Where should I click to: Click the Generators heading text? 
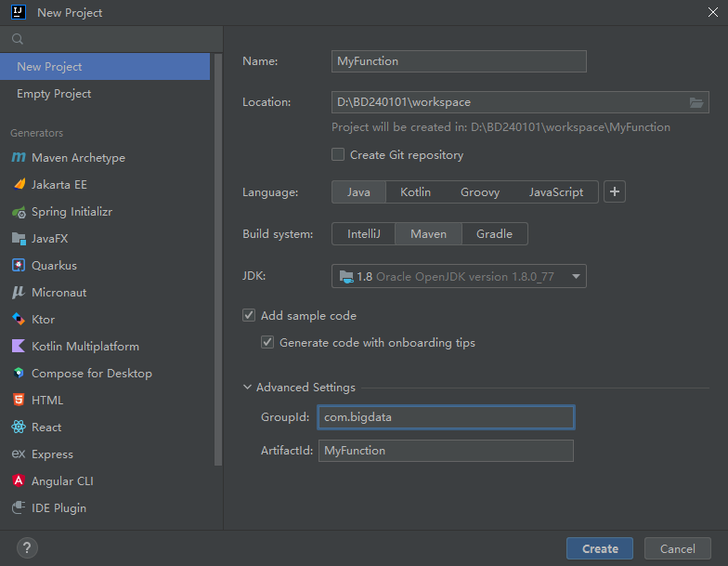click(37, 133)
